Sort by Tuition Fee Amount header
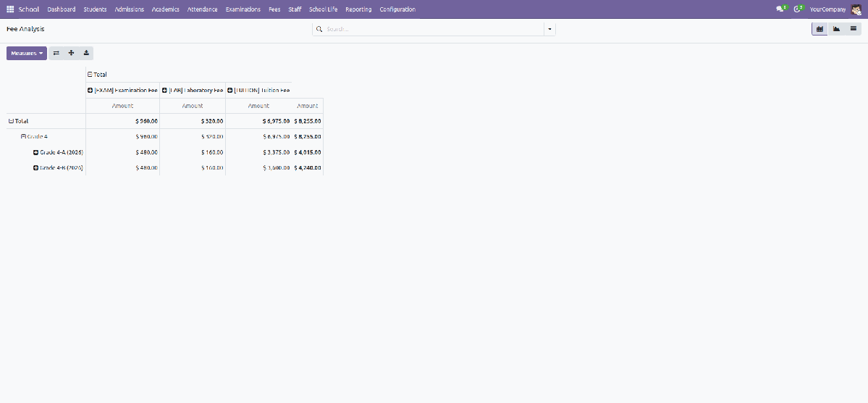Image resolution: width=868 pixels, height=403 pixels. 258,106
